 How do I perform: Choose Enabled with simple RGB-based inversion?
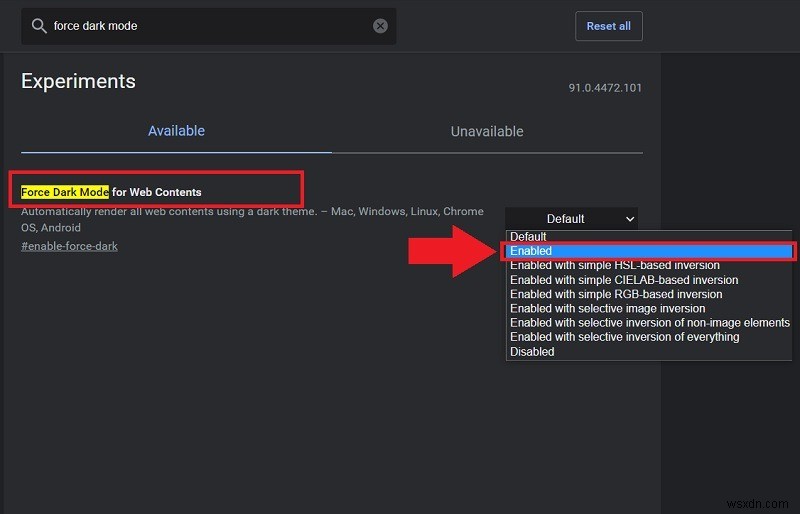tap(615, 294)
